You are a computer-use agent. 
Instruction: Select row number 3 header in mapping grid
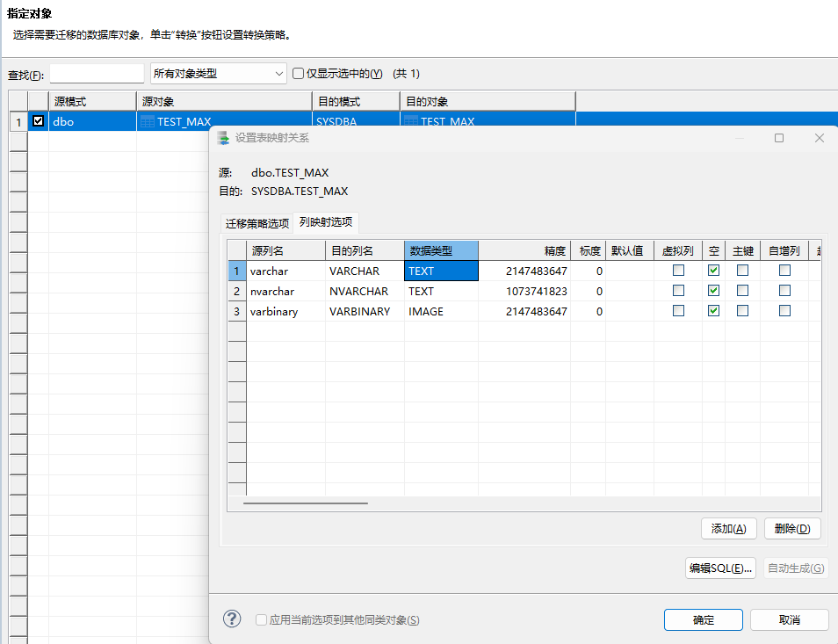coord(237,311)
